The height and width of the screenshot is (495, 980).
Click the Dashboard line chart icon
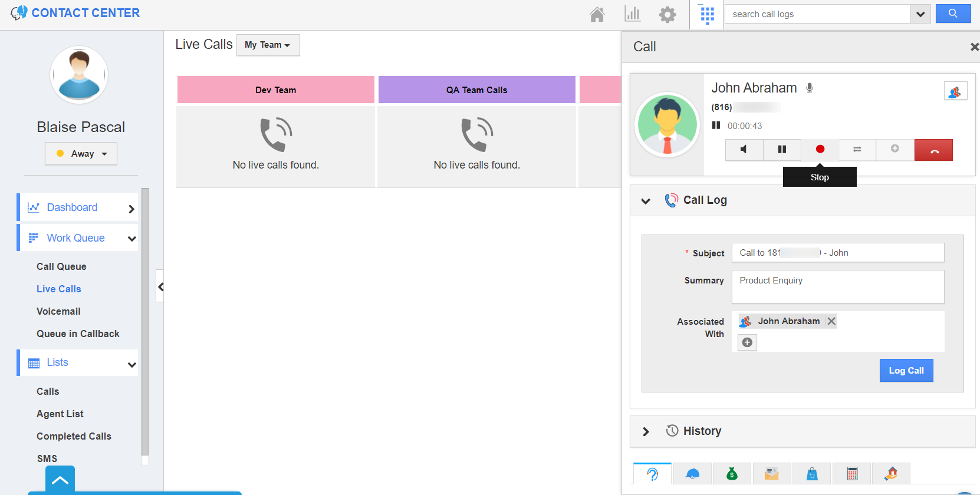click(x=34, y=207)
